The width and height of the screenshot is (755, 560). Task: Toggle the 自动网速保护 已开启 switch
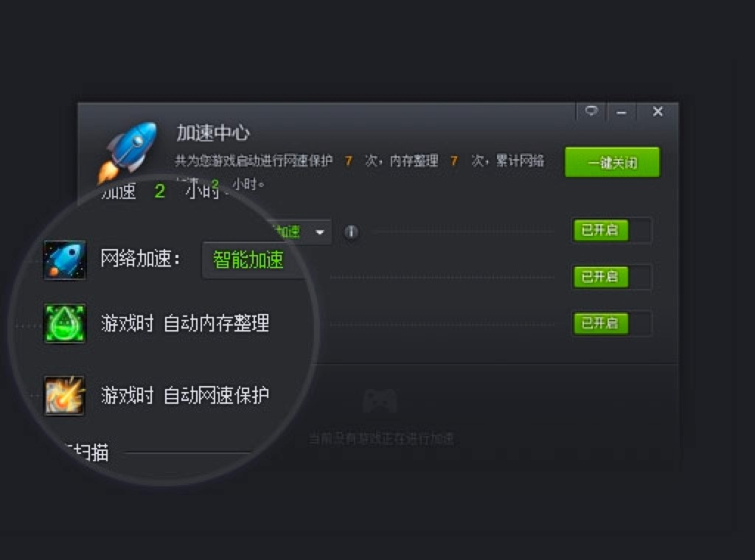[x=611, y=323]
